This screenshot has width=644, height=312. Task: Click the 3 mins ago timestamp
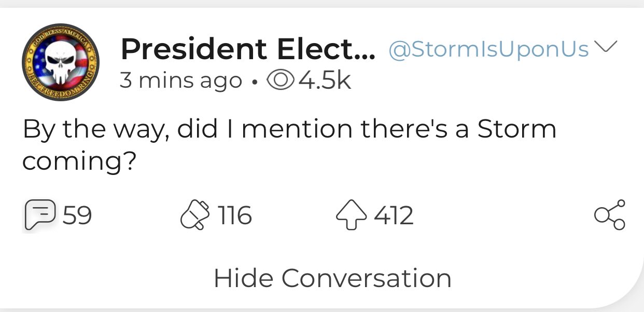point(181,80)
